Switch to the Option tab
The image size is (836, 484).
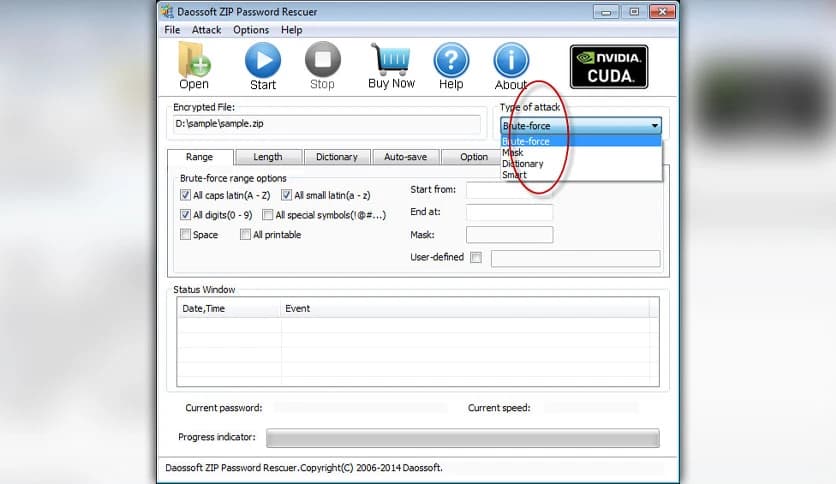point(472,157)
